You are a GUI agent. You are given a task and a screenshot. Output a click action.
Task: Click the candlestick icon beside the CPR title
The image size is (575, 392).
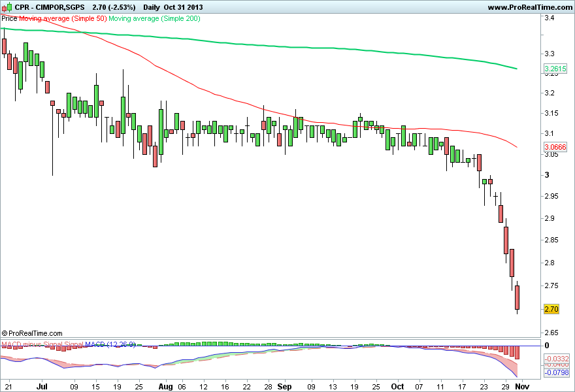click(x=7, y=7)
